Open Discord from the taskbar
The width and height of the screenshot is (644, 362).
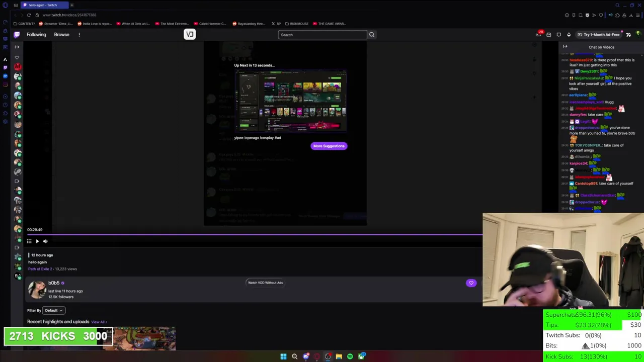click(305, 356)
